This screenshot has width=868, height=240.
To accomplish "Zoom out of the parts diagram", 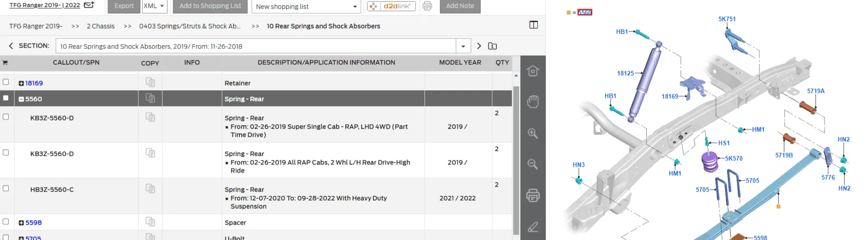I will click(x=533, y=164).
